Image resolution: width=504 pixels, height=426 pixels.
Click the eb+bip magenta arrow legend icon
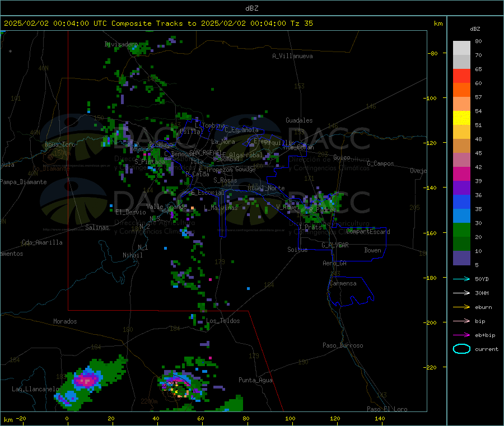[x=461, y=335]
